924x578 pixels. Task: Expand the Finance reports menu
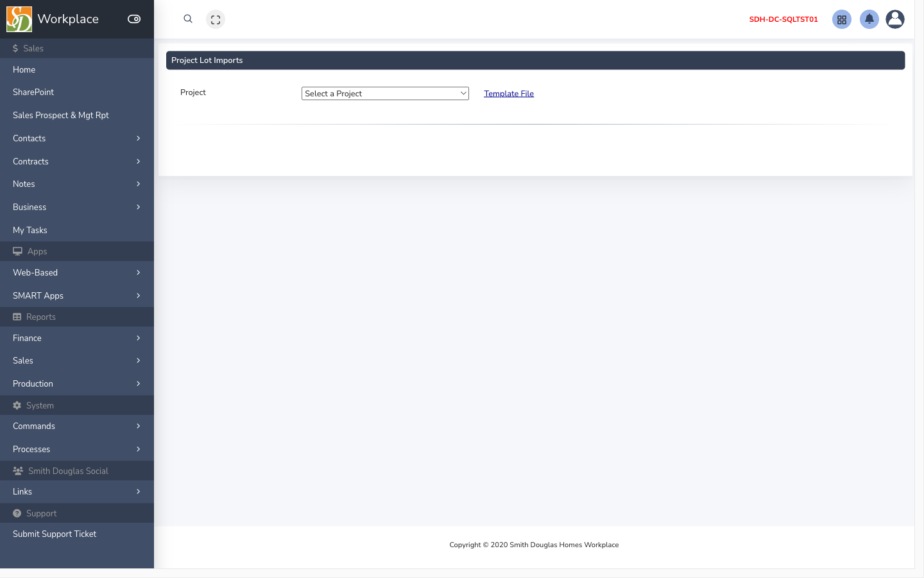77,338
